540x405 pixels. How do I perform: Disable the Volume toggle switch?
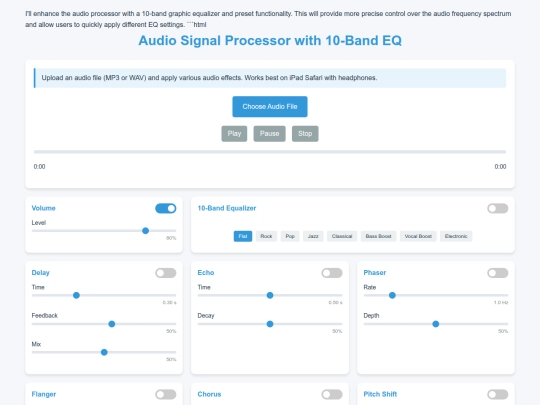coord(166,208)
